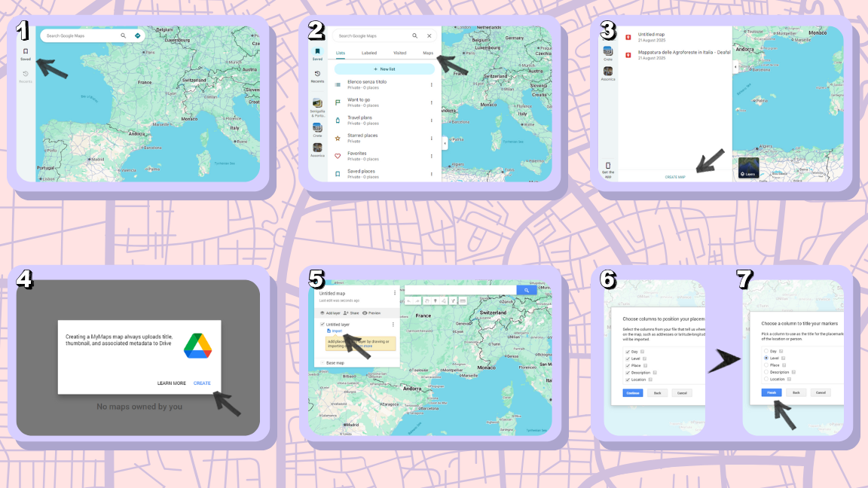Click Preview in My Maps panel
868x488 pixels.
point(371,313)
